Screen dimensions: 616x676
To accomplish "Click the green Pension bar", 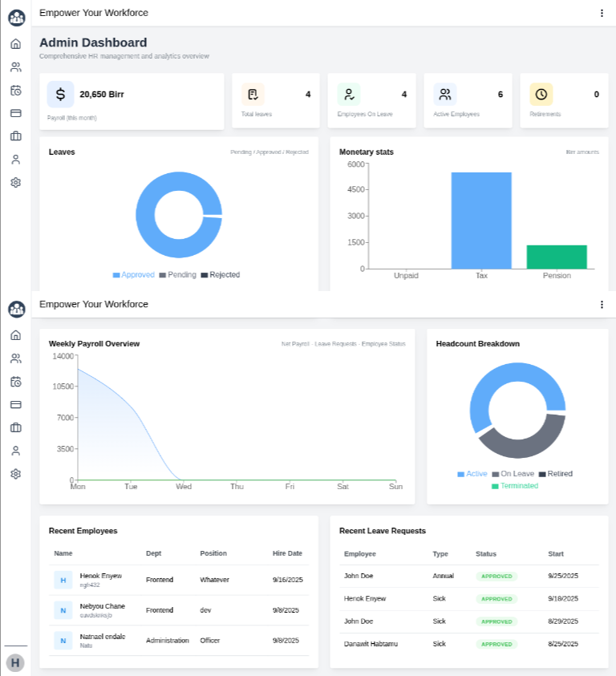I will click(557, 257).
